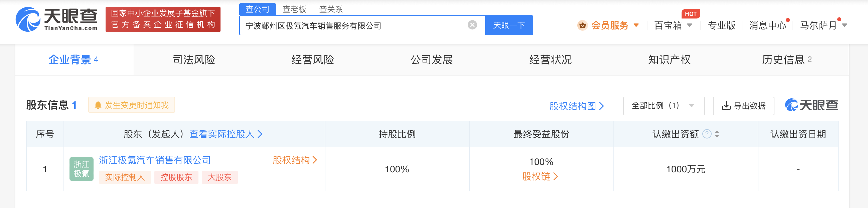The image size is (868, 208).
Task: Click the 100% cell under 持股比例
Action: 397,169
